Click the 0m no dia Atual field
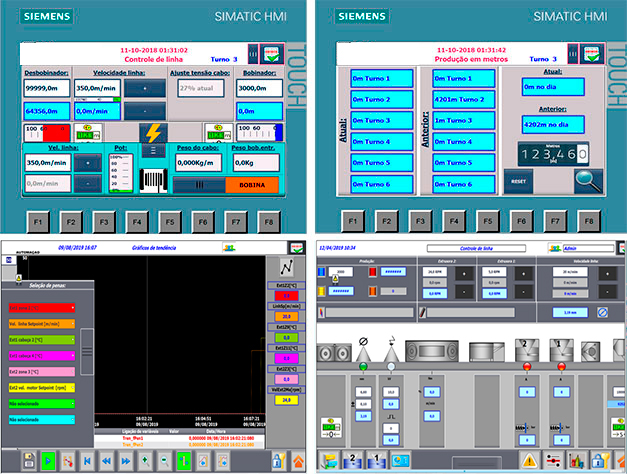The height and width of the screenshot is (474, 627). [553, 87]
